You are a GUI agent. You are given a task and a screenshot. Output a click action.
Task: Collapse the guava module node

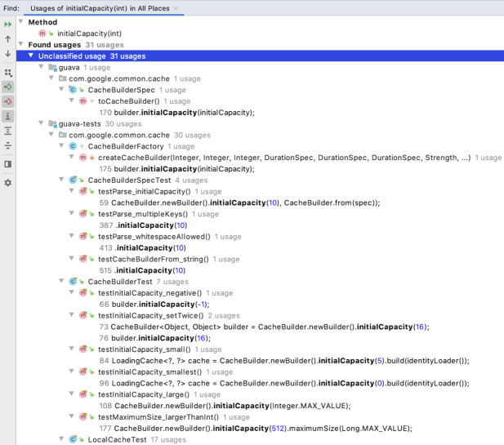41,66
